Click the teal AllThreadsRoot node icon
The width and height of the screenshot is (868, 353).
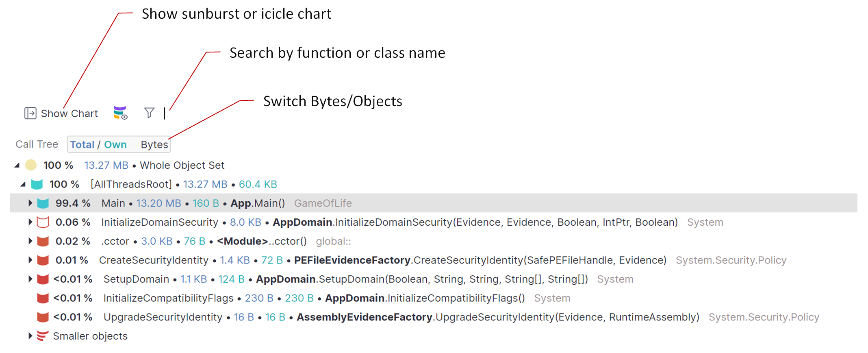[x=37, y=184]
